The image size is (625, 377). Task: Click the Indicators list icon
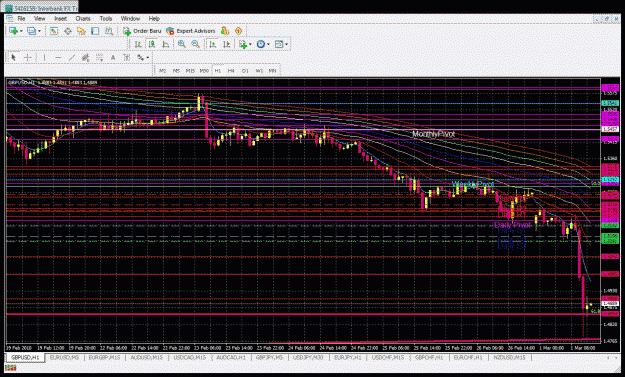(243, 44)
